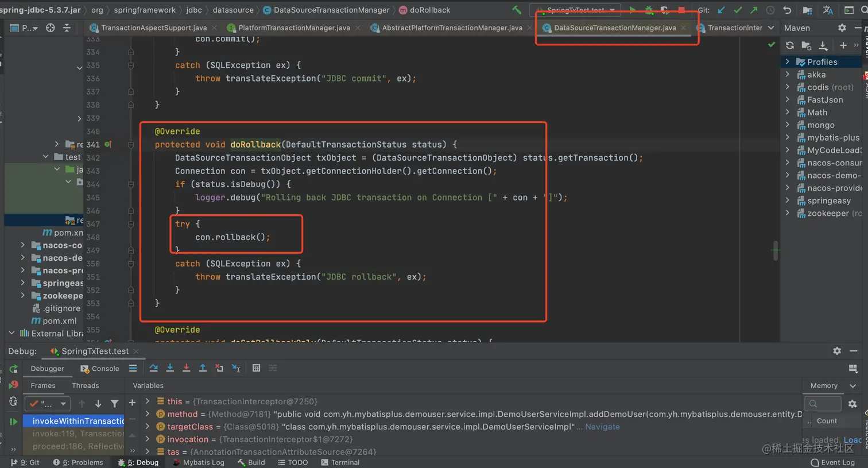The height and width of the screenshot is (468, 868).
Task: Open the Terminal tool window
Action: click(x=340, y=462)
